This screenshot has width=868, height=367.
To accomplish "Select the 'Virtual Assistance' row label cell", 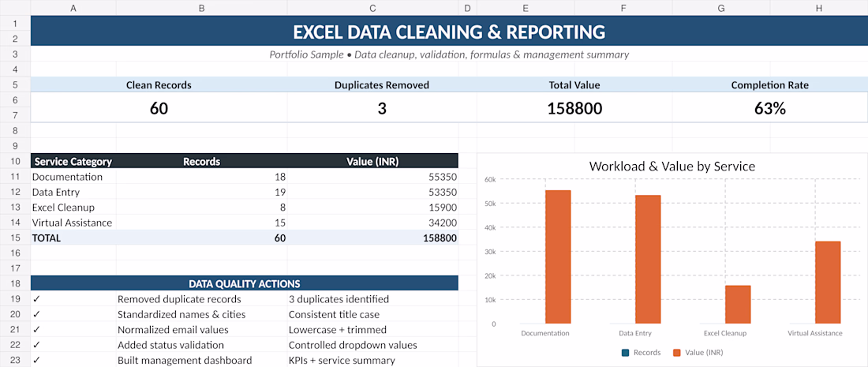I will (x=73, y=223).
